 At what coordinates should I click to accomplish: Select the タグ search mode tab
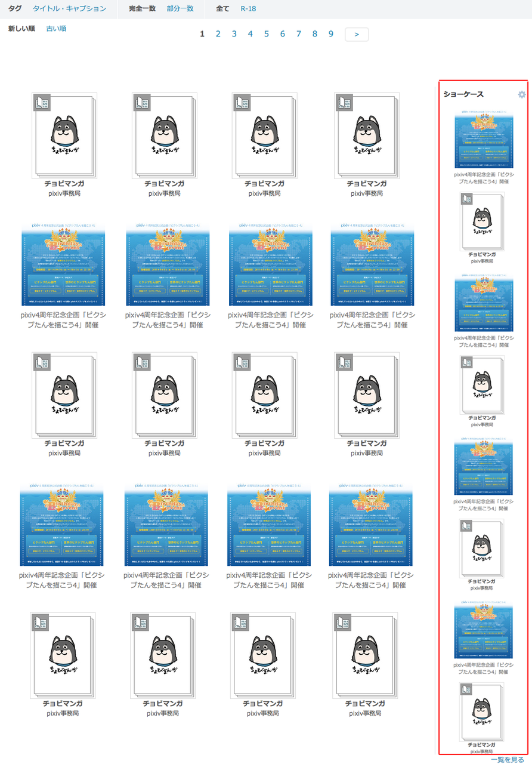[15, 9]
